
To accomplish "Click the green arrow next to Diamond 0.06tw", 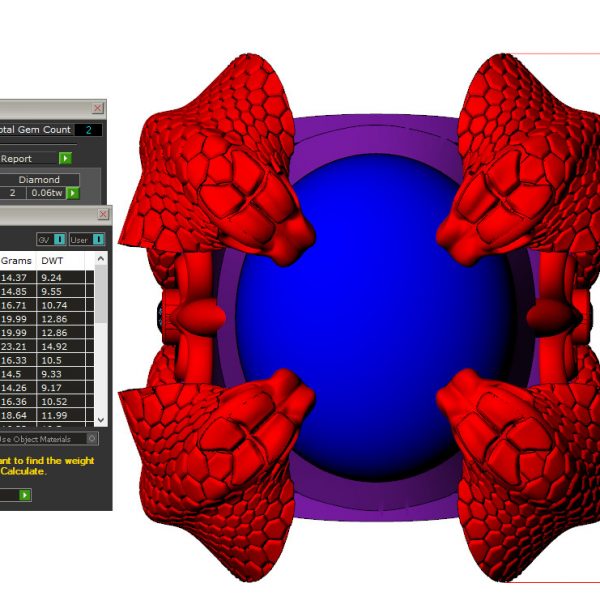I will [73, 193].
